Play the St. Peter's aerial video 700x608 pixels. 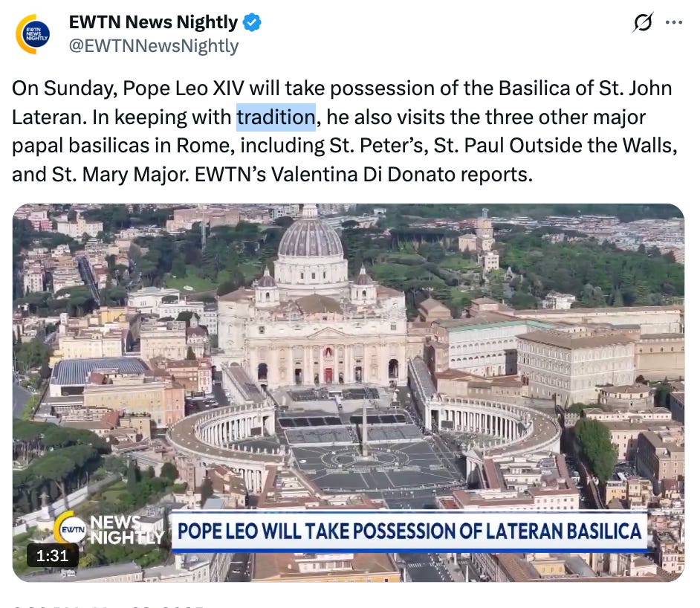(349, 392)
